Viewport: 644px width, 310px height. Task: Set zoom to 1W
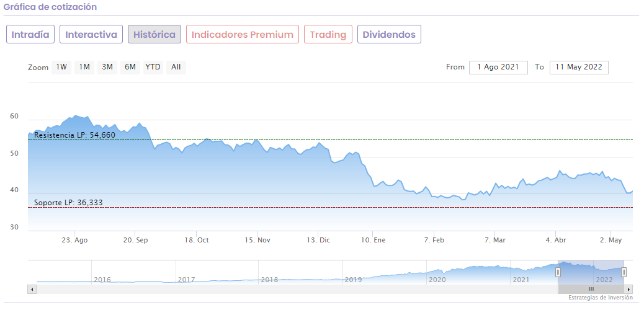pos(61,67)
